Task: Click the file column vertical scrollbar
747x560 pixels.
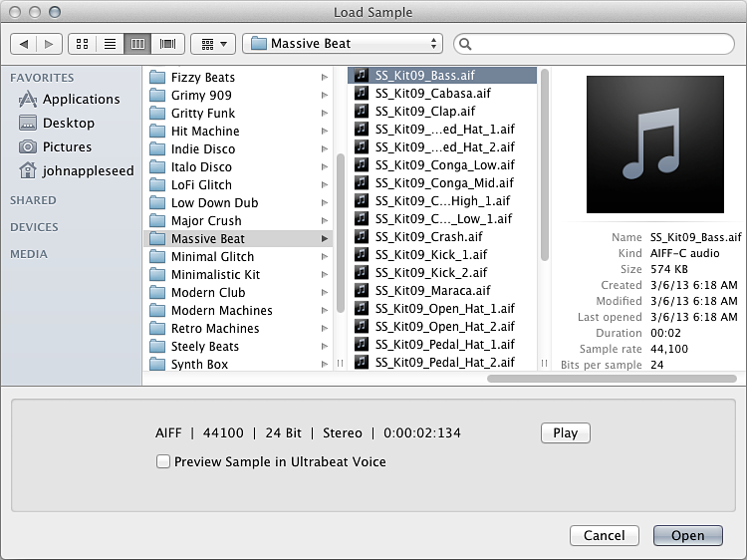Action: coord(545,164)
